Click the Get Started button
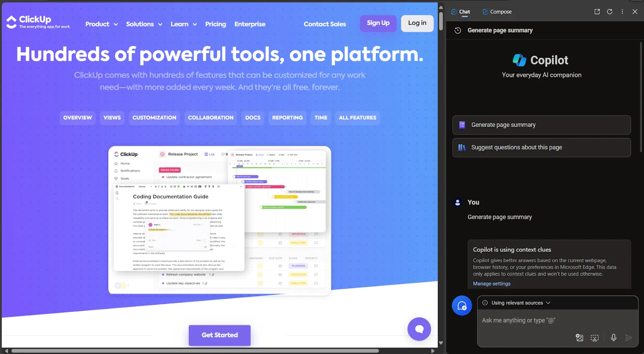The width and height of the screenshot is (644, 354). point(220,335)
